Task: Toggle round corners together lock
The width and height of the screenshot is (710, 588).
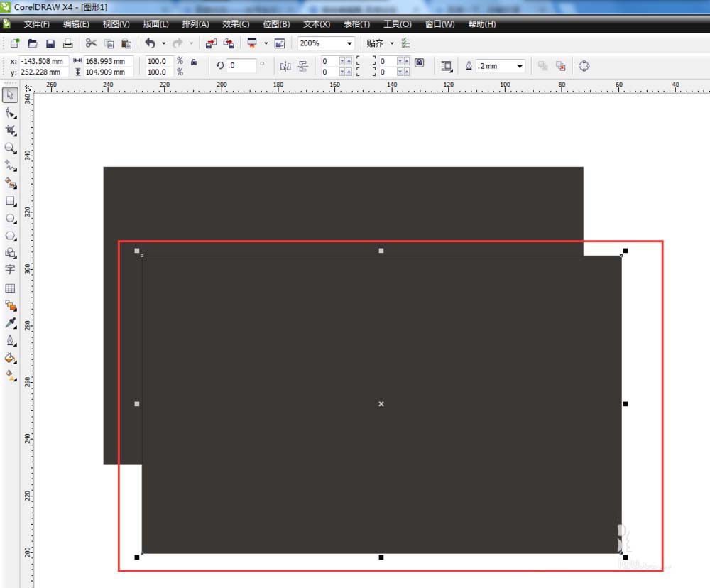Action: pyautogui.click(x=419, y=62)
